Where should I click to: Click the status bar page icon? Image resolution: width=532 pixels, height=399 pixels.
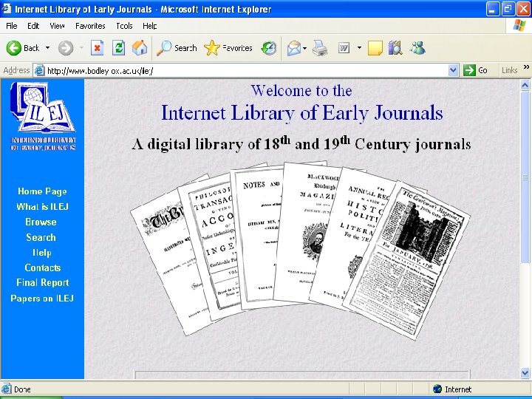click(x=6, y=389)
